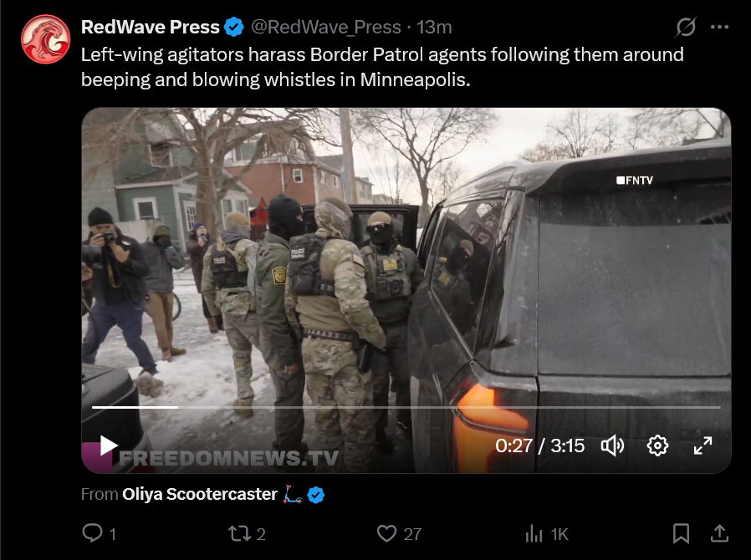This screenshot has height=560, width=751.
Task: Click the Grok explain-post icon
Action: pyautogui.click(x=686, y=27)
